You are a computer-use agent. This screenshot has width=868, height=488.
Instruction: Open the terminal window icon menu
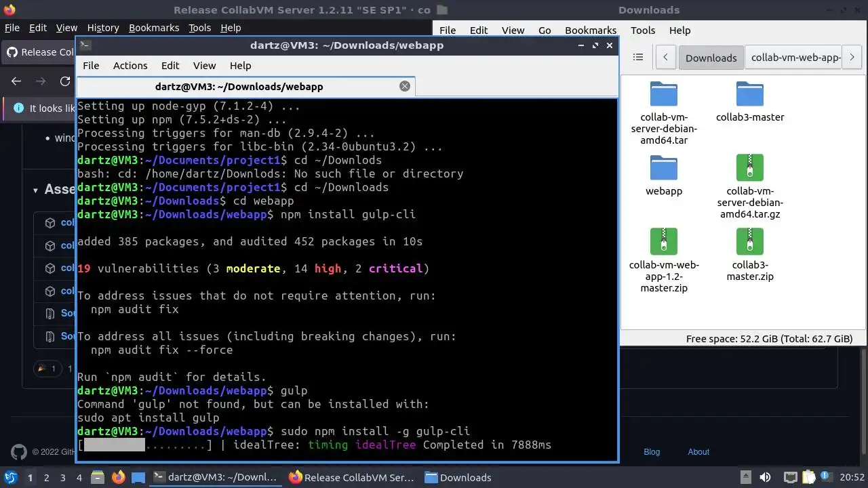85,45
